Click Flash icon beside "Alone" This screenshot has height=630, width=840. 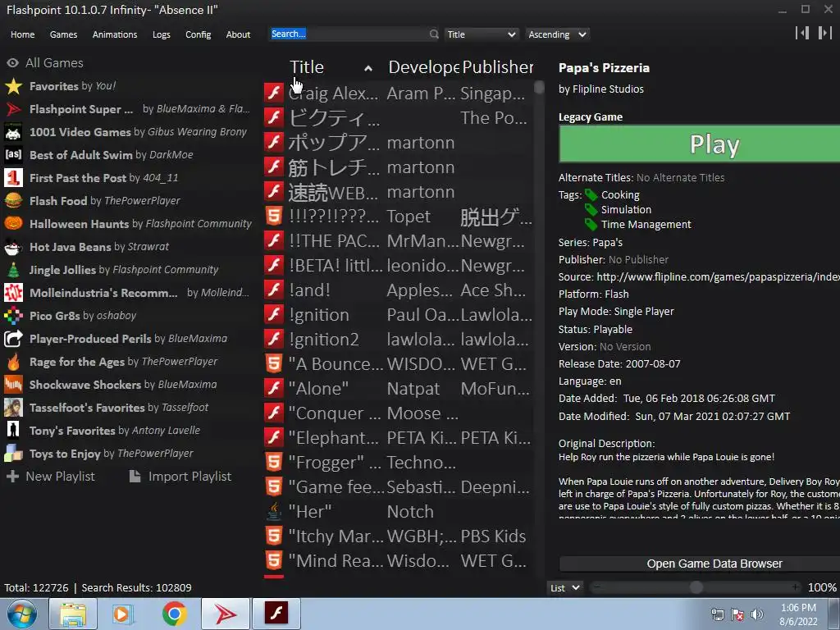(274, 388)
